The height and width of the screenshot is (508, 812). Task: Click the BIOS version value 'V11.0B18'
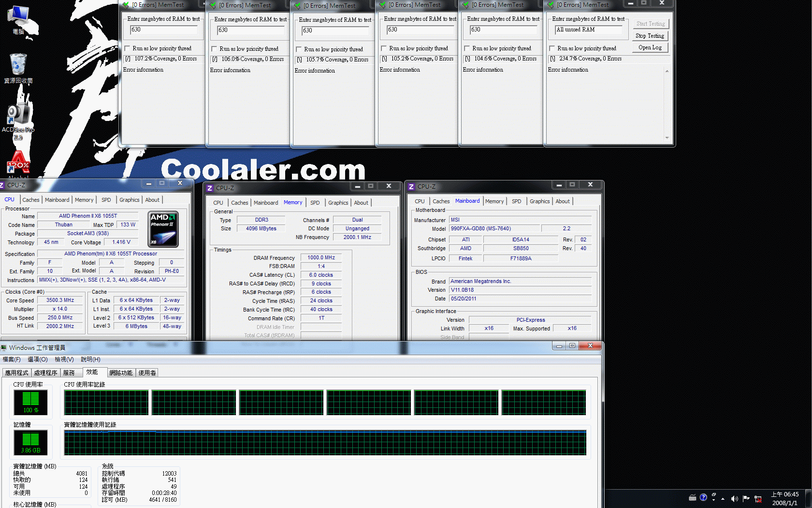520,290
